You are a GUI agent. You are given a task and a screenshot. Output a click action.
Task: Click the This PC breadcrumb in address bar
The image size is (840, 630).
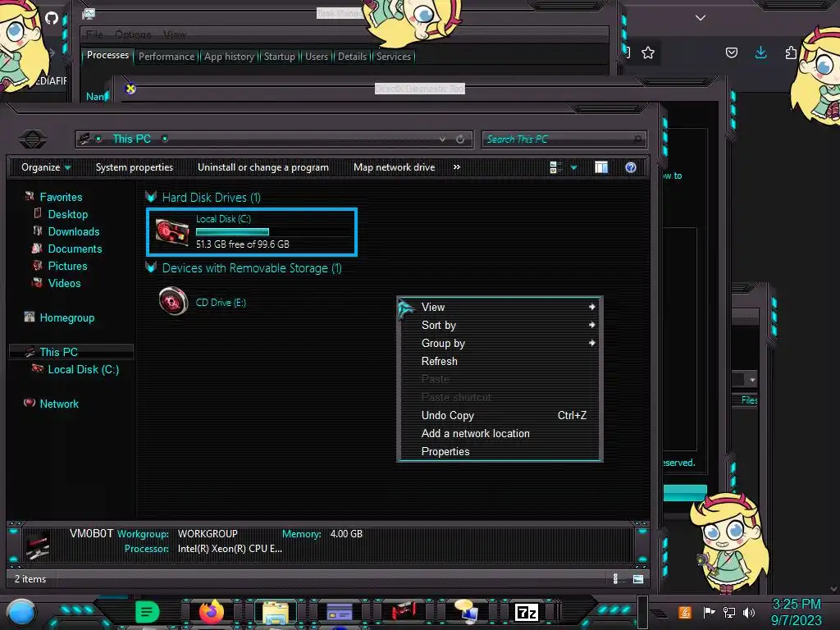click(x=131, y=139)
